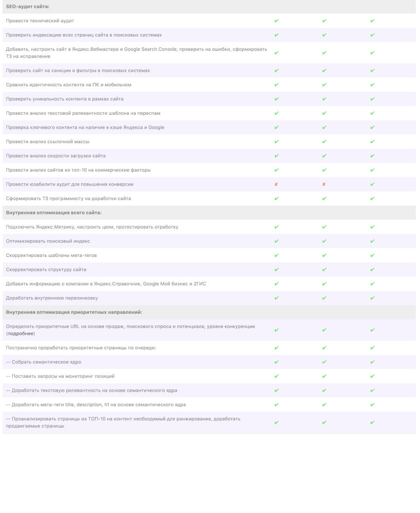Click middle checkmark in 'Подключить Яндекс.Метрику' row
Viewport: 420px width, 513px height.
coord(324,227)
